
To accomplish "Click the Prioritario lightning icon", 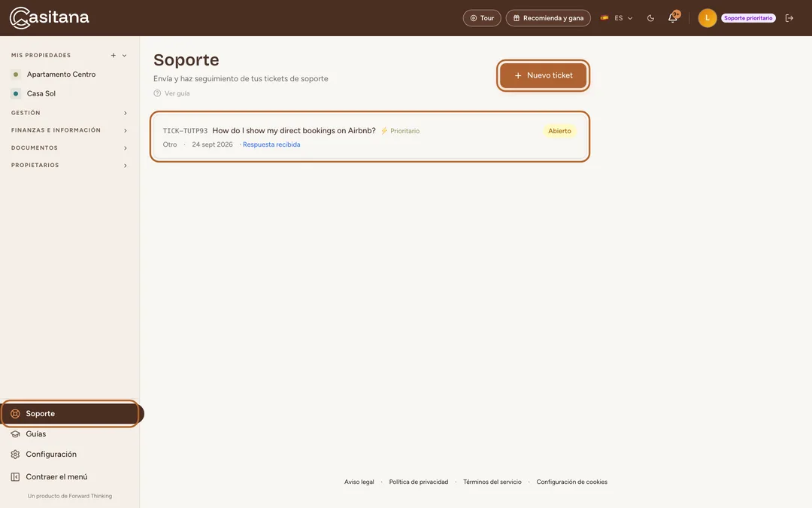I will [384, 131].
